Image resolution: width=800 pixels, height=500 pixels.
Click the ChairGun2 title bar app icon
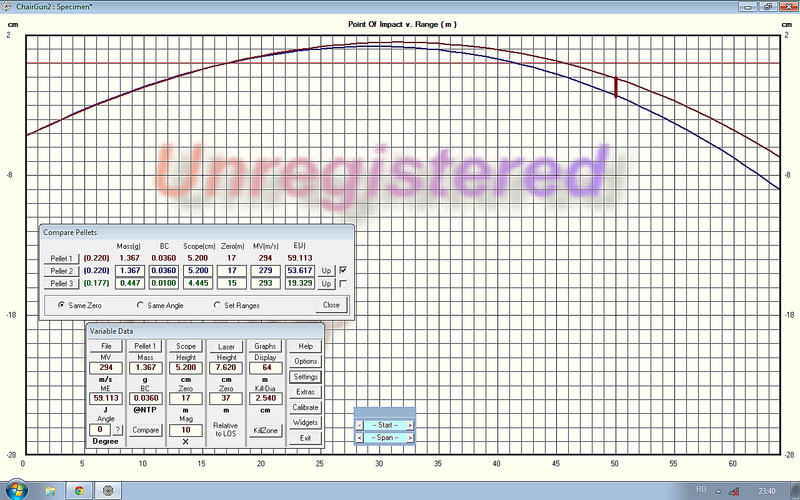coord(6,7)
